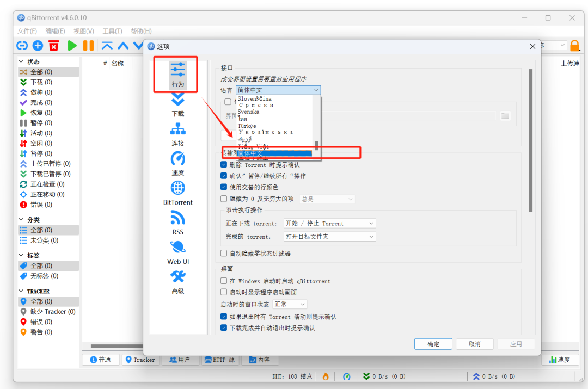Image resolution: width=588 pixels, height=389 pixels.
Task: Collapse the TRACKER filter section
Action: [21, 291]
